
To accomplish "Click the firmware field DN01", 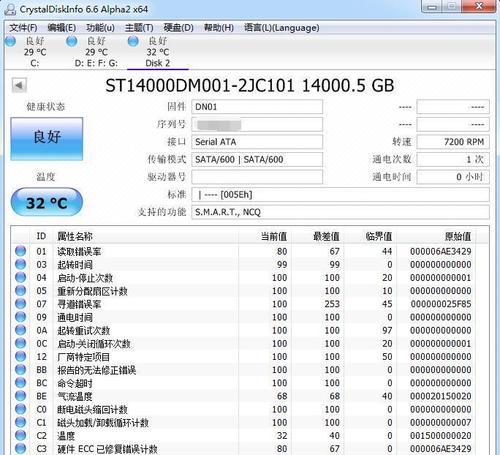I will (257, 107).
